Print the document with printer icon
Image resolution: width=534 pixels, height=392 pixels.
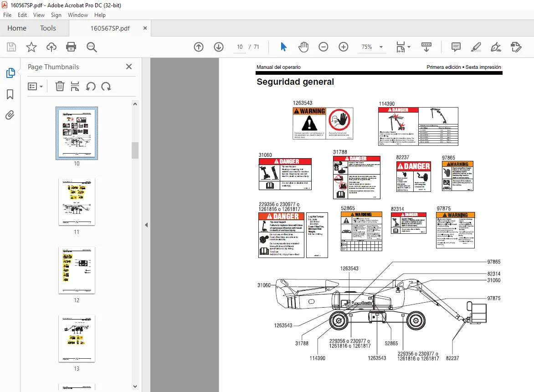(x=71, y=47)
